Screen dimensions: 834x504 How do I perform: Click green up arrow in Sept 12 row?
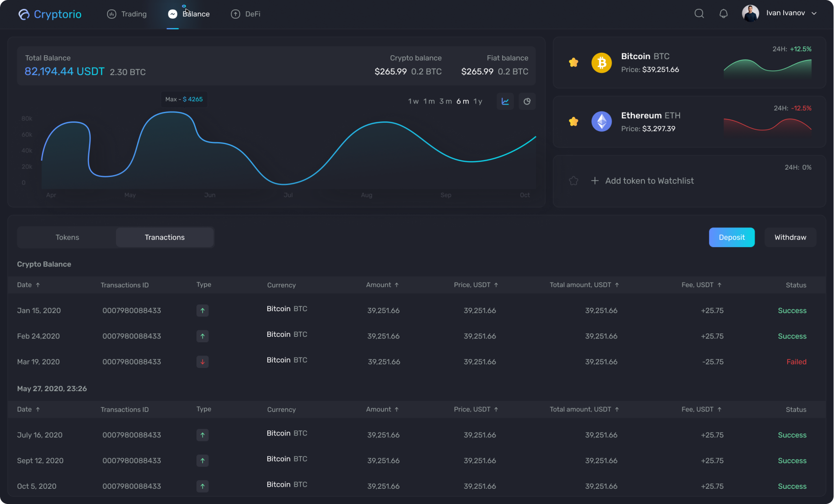coord(202,461)
